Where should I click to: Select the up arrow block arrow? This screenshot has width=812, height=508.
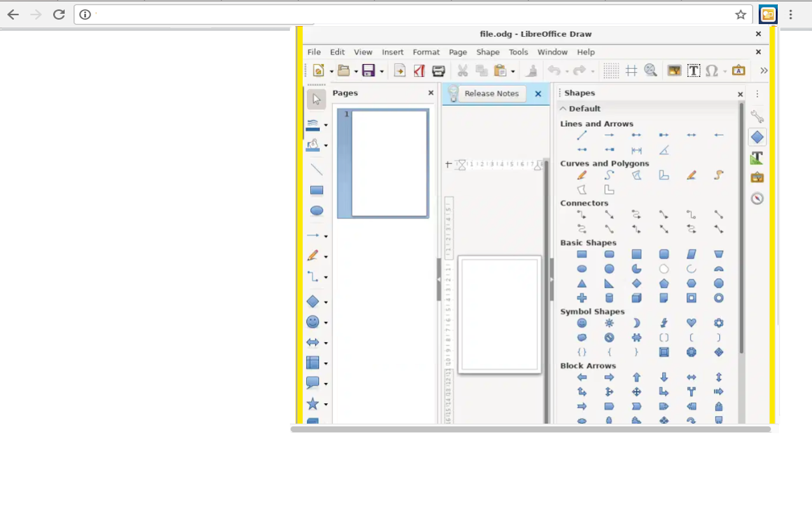click(x=636, y=377)
